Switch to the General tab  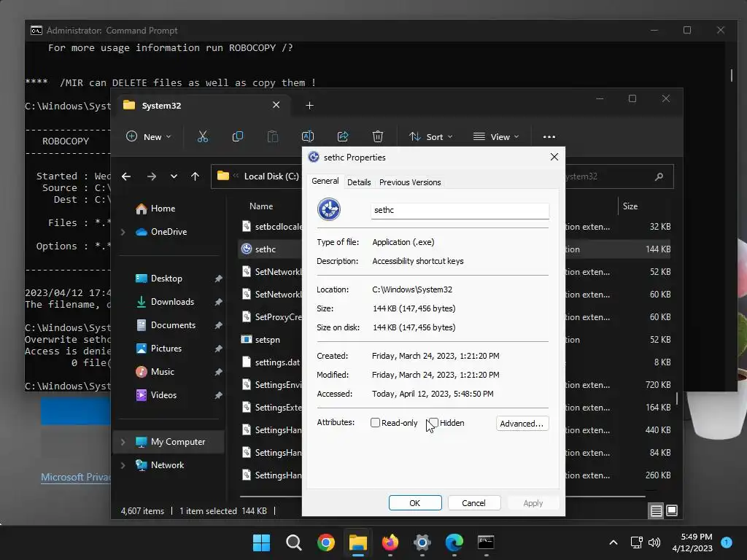click(x=325, y=182)
